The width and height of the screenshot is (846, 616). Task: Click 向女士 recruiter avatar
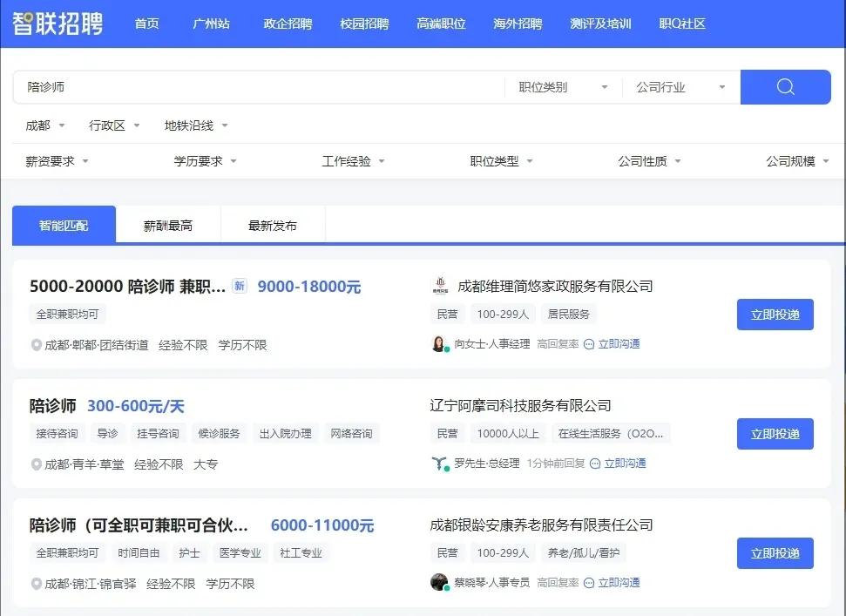[439, 343]
